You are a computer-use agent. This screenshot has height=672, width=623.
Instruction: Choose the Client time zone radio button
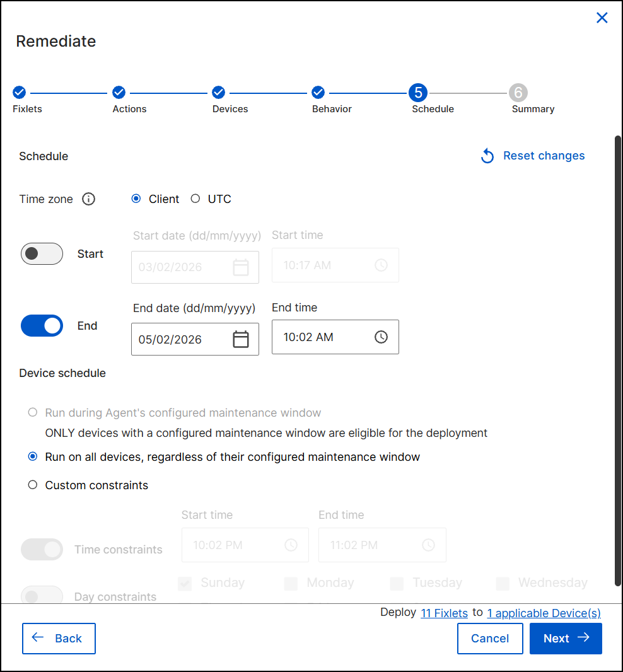[136, 199]
